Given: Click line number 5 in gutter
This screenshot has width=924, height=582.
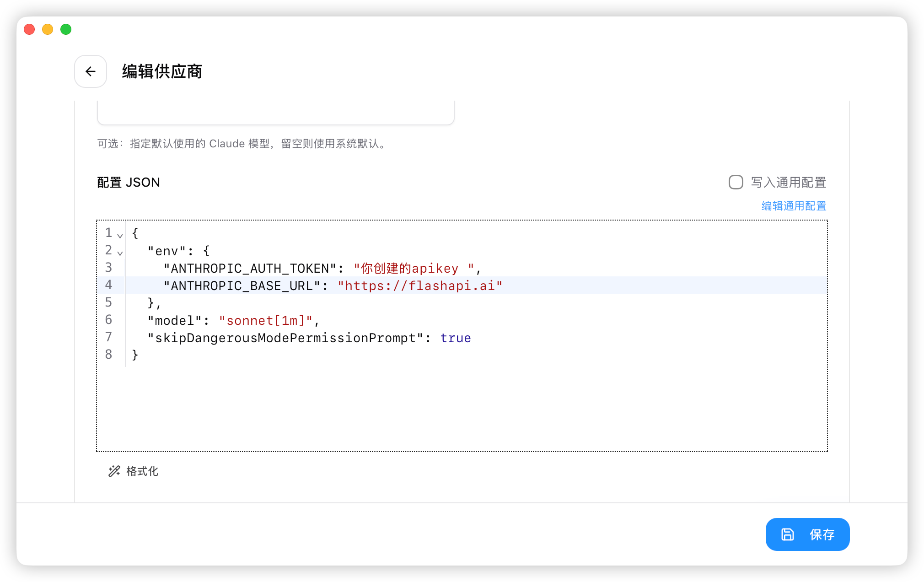Looking at the screenshot, I should point(108,302).
